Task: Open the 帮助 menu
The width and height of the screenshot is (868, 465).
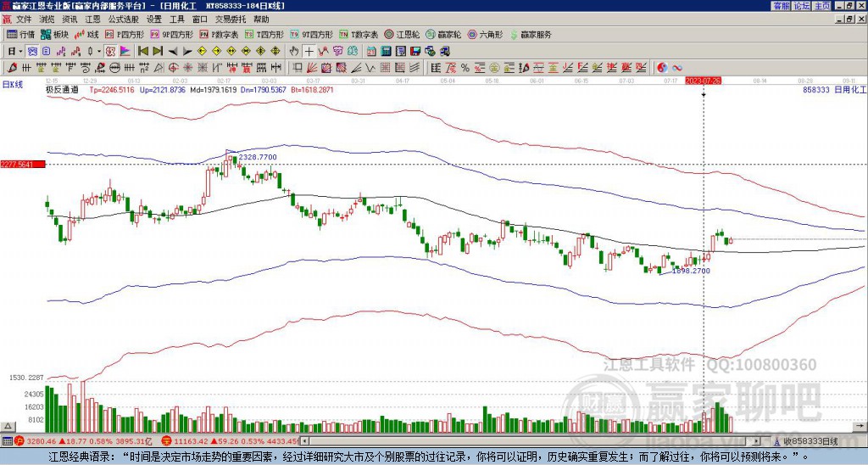Action: (x=261, y=20)
